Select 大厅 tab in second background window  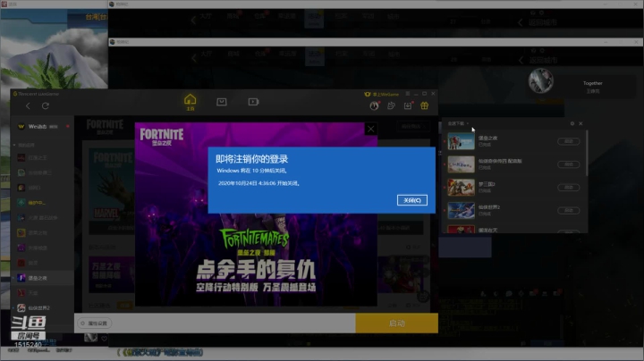click(207, 54)
